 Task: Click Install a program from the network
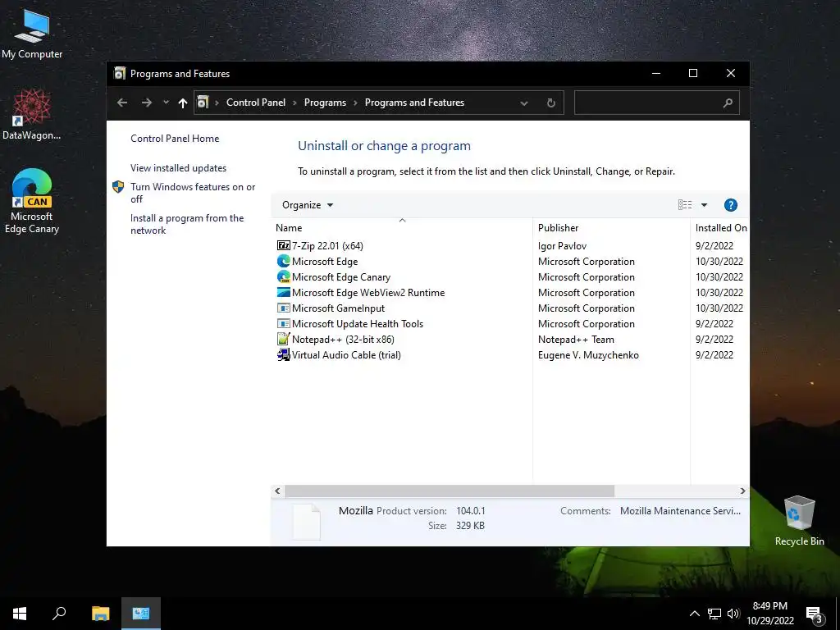tap(187, 224)
